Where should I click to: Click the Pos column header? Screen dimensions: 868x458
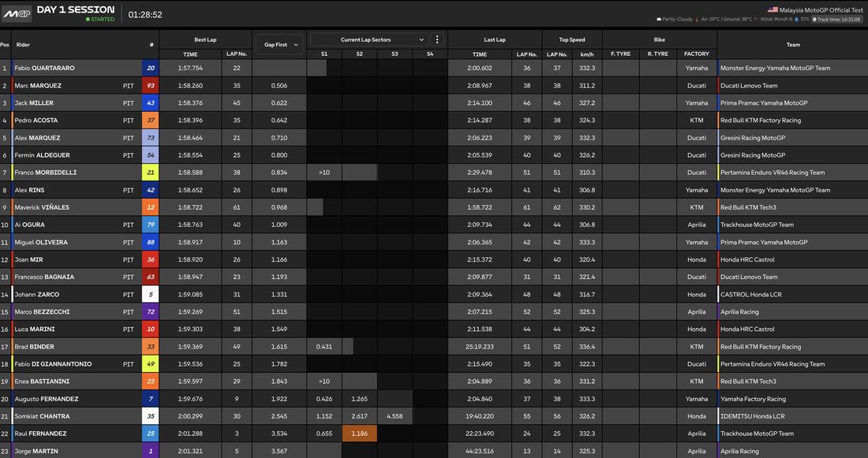pyautogui.click(x=5, y=45)
